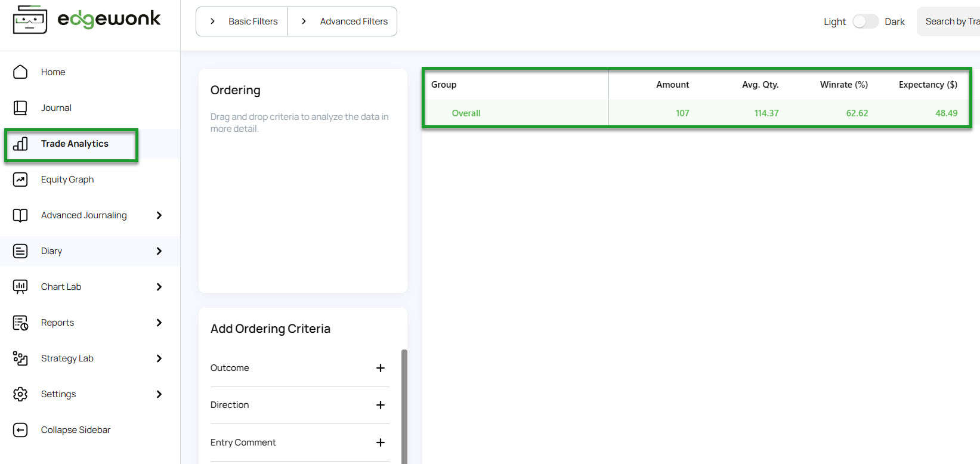Image resolution: width=980 pixels, height=464 pixels.
Task: Select the Trade Analytics bar chart icon
Action: [x=20, y=144]
